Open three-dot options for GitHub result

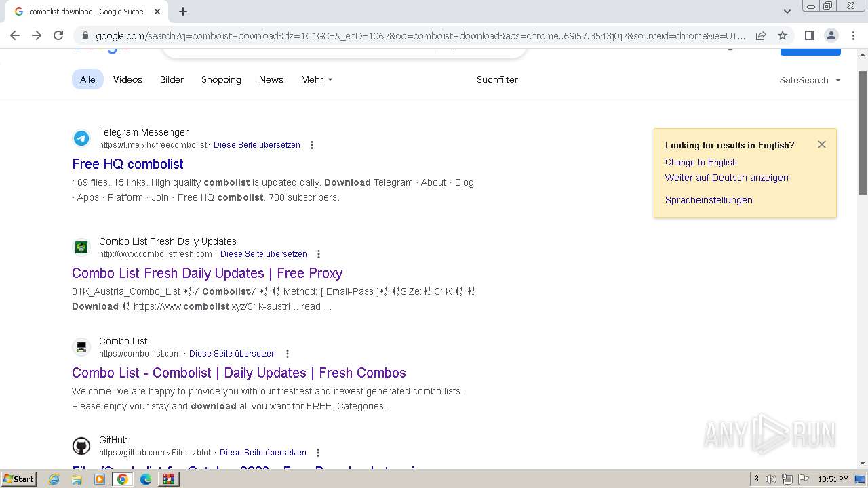(318, 453)
